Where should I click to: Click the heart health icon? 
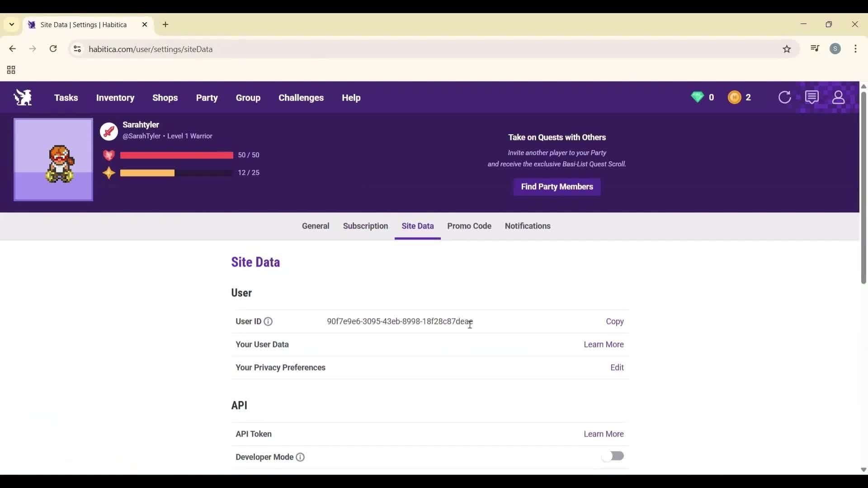(109, 155)
